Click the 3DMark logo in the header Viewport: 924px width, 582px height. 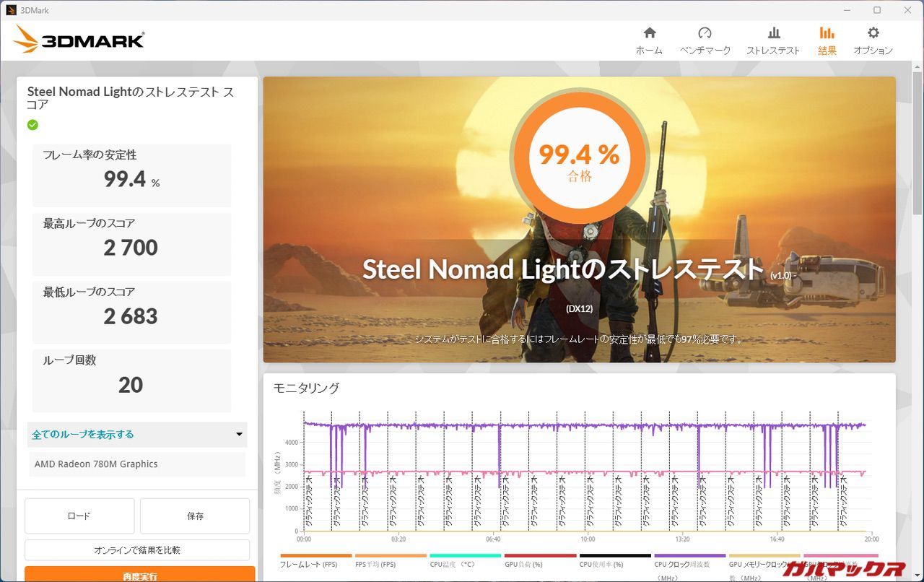coord(79,40)
